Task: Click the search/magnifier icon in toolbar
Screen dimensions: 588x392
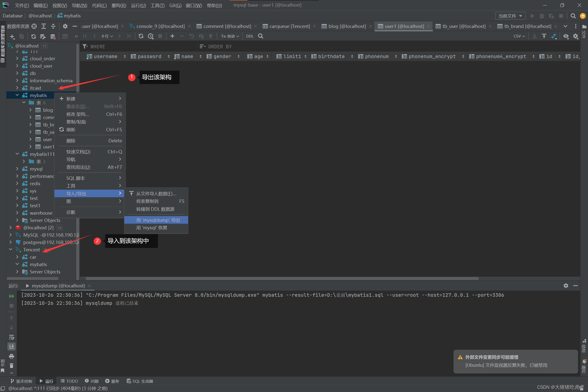Action: [x=574, y=16]
